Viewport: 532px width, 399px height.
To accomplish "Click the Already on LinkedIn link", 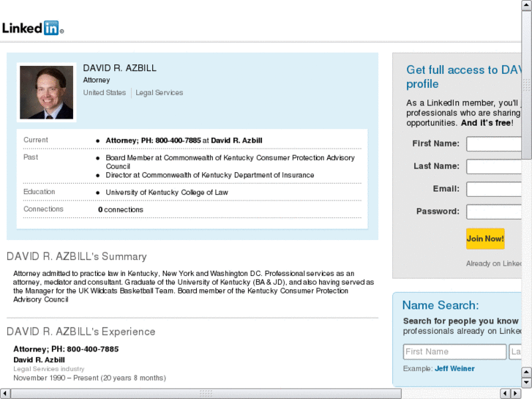I will 494,264.
